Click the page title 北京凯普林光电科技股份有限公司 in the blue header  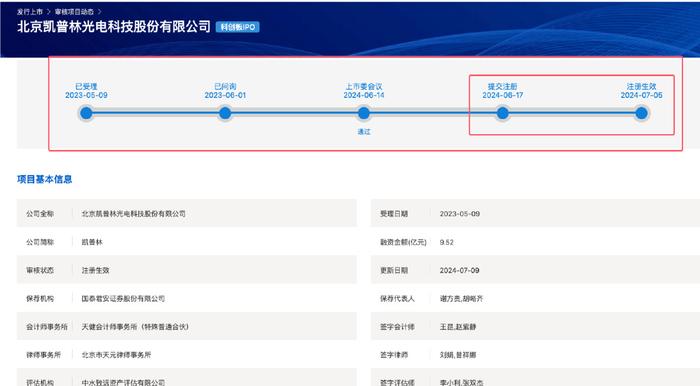tap(114, 27)
